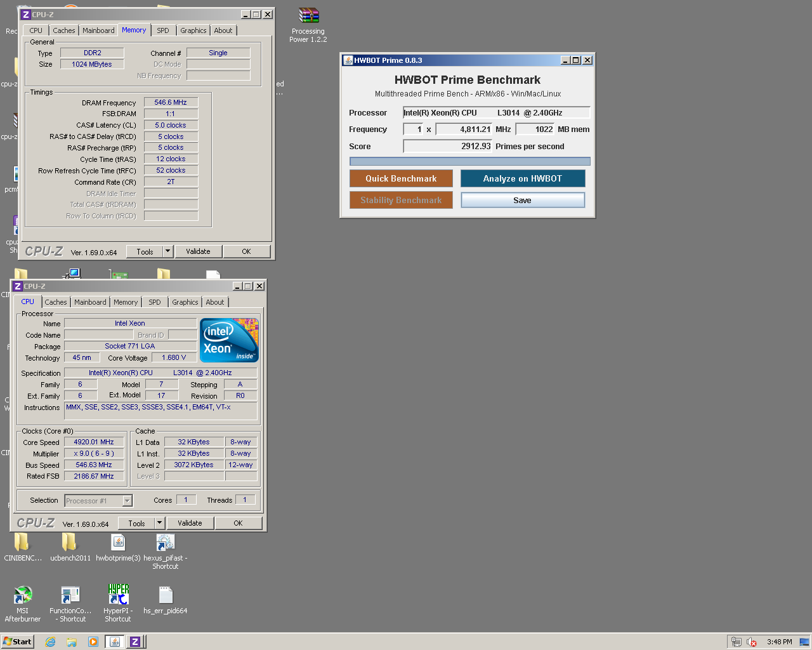Click the taskbar clock showing 3:48 PM
812x650 pixels.
(779, 642)
